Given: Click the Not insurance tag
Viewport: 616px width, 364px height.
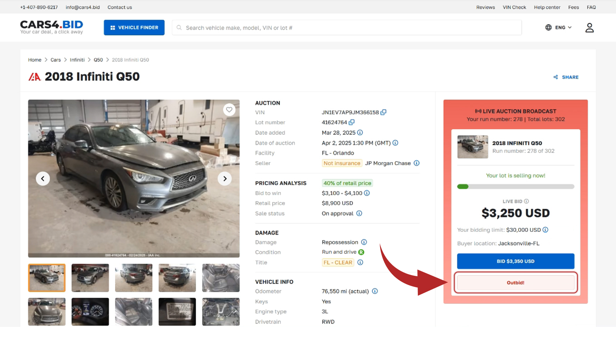Looking at the screenshot, I should coord(342,163).
